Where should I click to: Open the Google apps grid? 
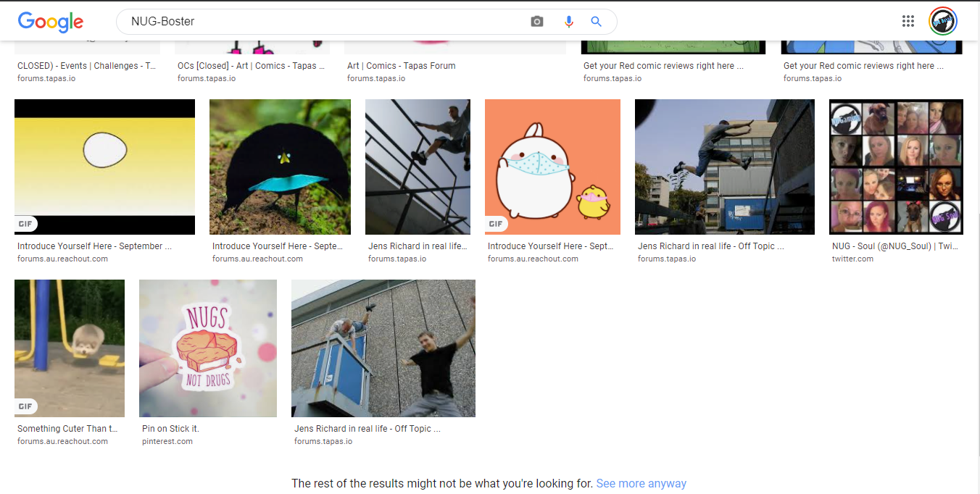[x=908, y=21]
